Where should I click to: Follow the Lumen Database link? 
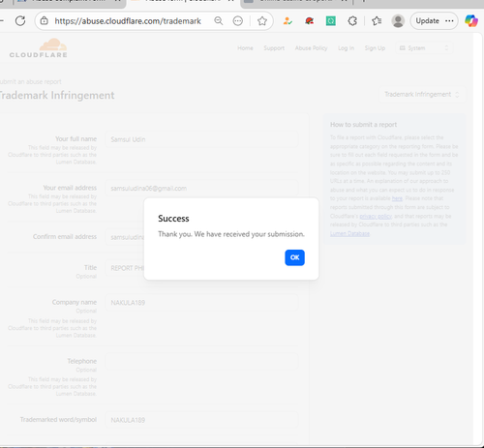349,233
